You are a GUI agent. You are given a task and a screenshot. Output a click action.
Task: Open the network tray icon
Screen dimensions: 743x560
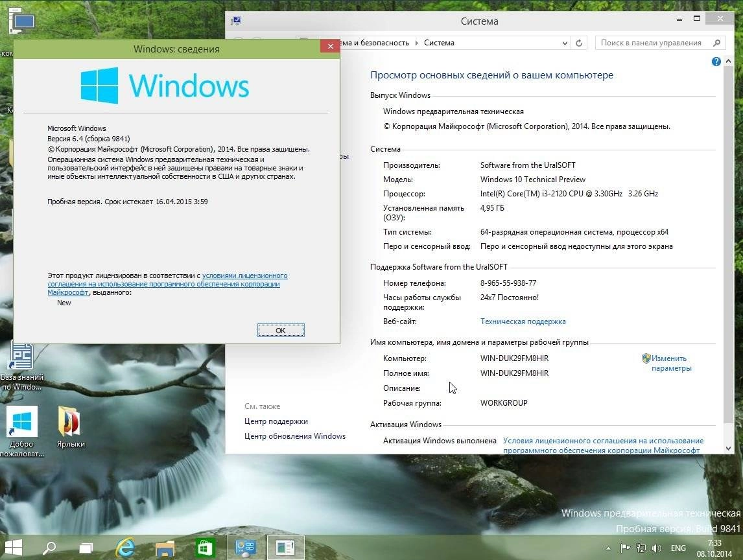point(641,548)
